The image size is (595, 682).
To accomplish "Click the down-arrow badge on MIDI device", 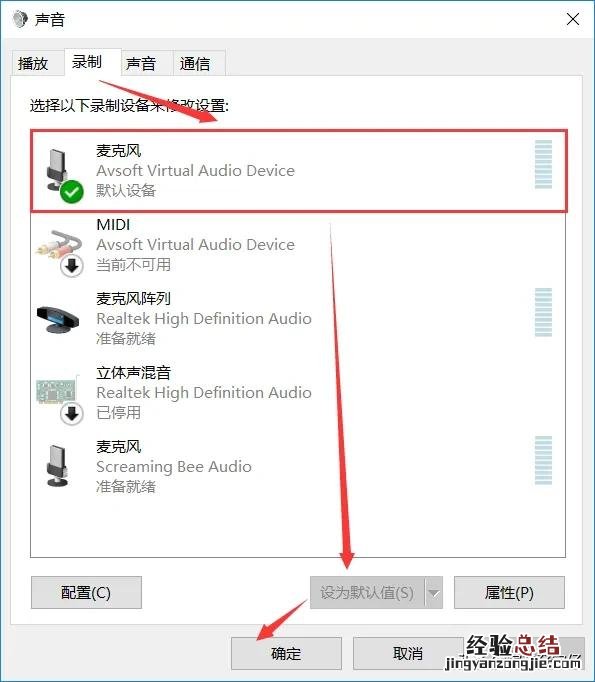I will coord(72,265).
